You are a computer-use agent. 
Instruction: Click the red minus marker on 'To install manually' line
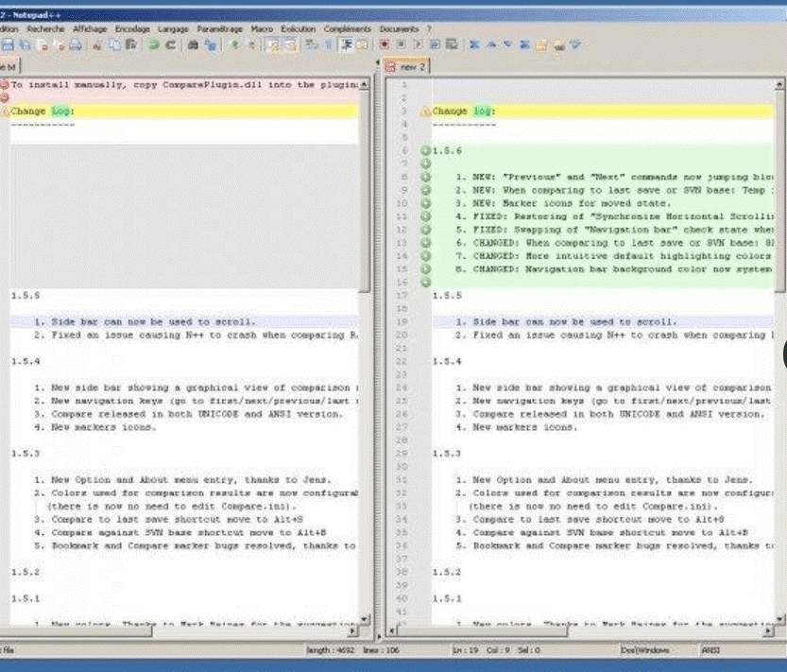[5, 85]
